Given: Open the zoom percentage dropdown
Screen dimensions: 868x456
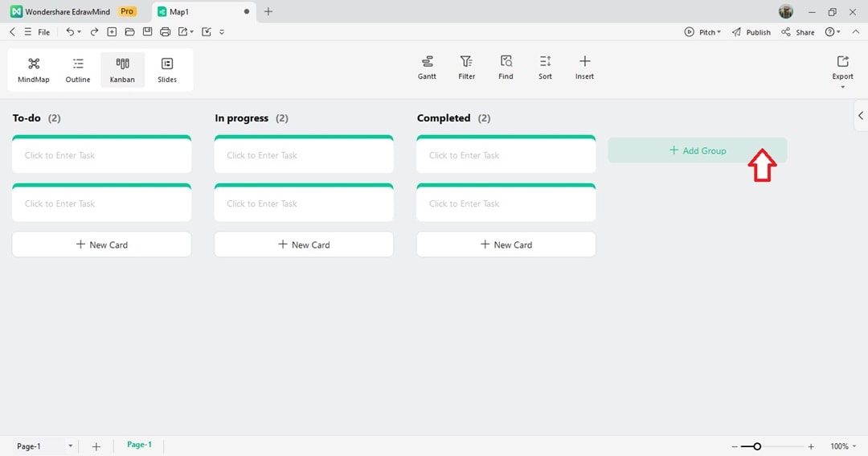Looking at the screenshot, I should coord(843,446).
